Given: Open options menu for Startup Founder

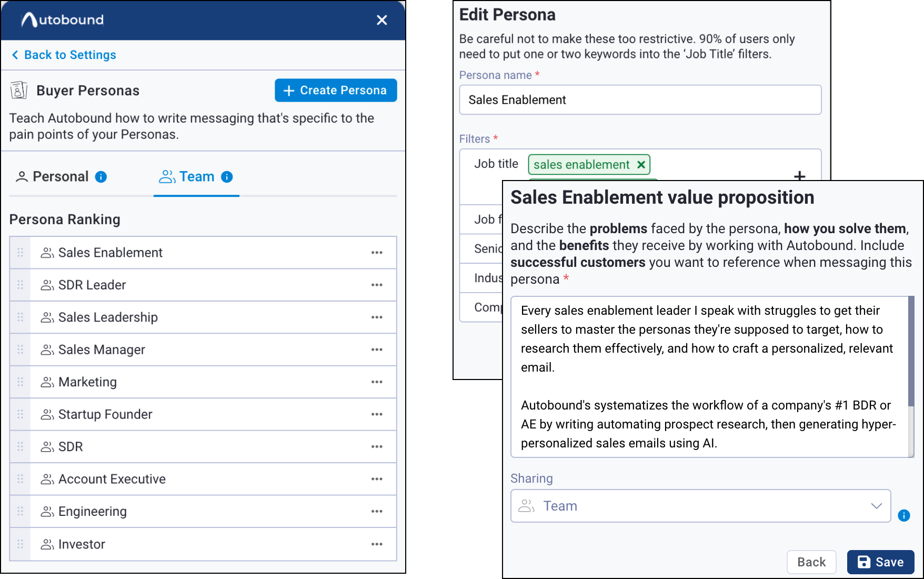Looking at the screenshot, I should click(x=377, y=414).
